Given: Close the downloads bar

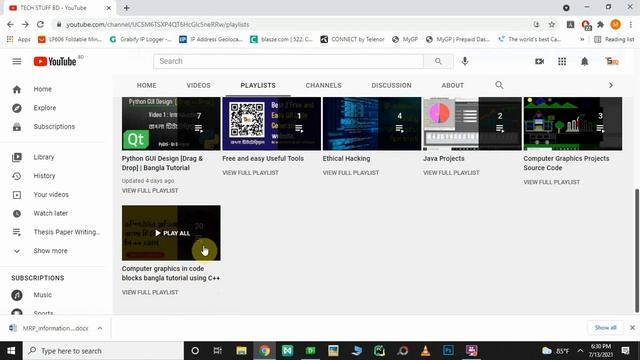Looking at the screenshot, I should [x=632, y=328].
